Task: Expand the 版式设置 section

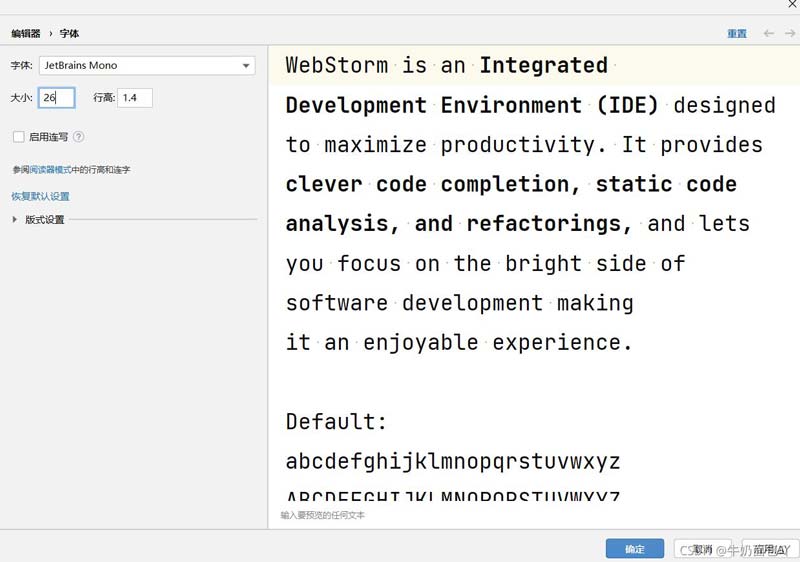Action: tap(15, 219)
